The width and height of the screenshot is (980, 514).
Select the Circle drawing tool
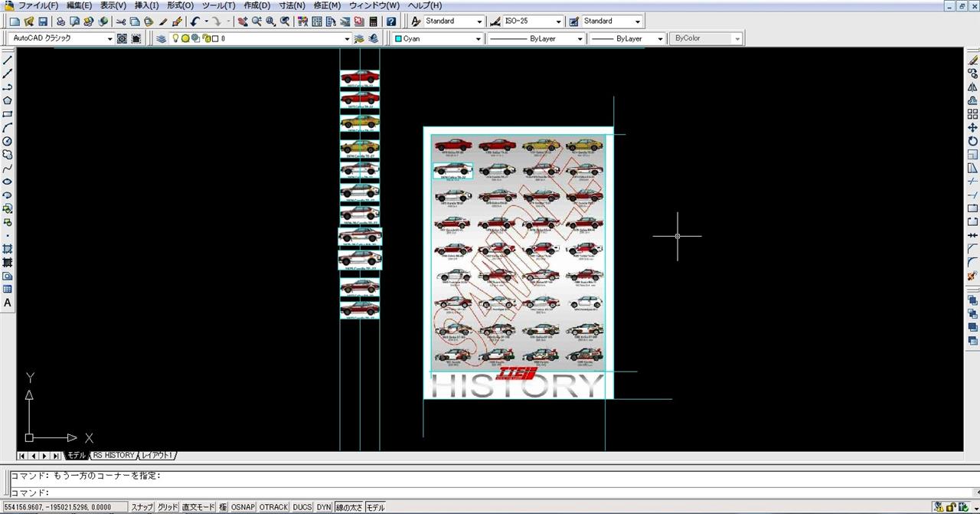click(x=8, y=141)
